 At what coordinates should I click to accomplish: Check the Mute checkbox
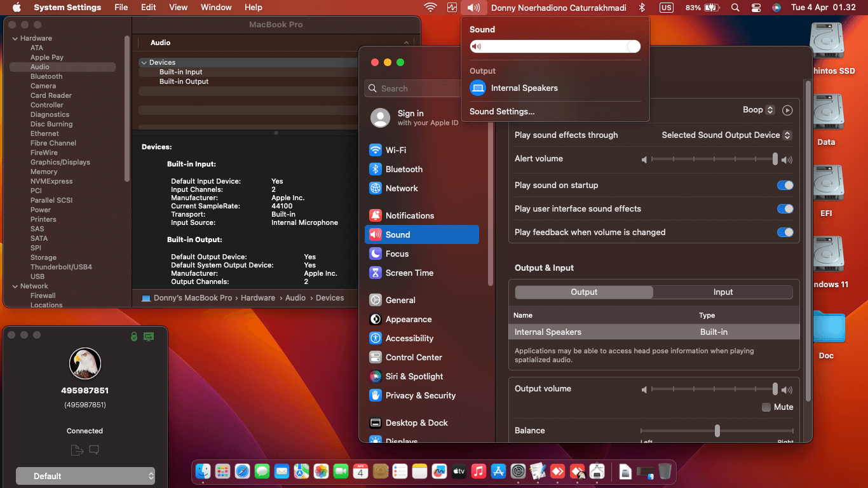(x=766, y=407)
